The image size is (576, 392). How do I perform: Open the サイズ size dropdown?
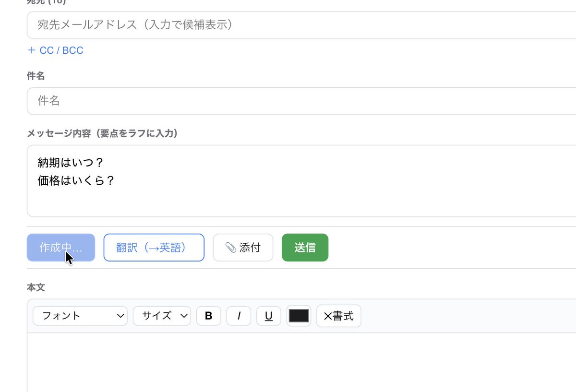[162, 316]
